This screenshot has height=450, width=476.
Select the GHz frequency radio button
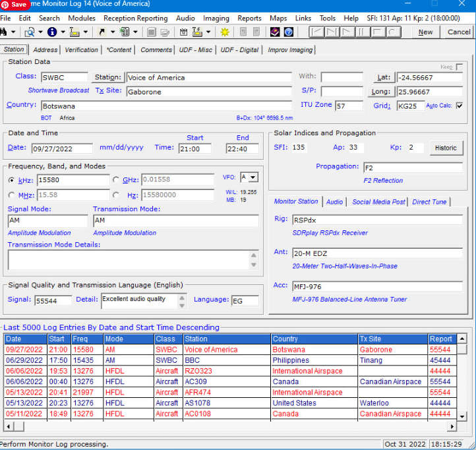(x=115, y=180)
